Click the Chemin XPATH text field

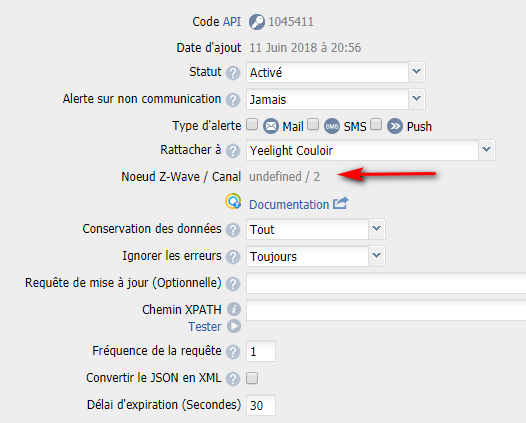point(386,310)
